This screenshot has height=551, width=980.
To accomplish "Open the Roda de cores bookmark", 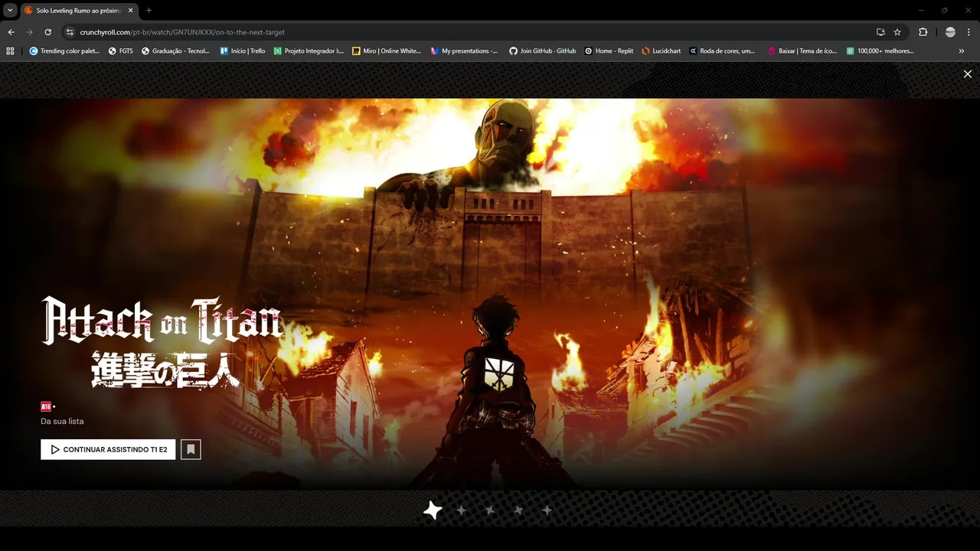I will 723,51.
